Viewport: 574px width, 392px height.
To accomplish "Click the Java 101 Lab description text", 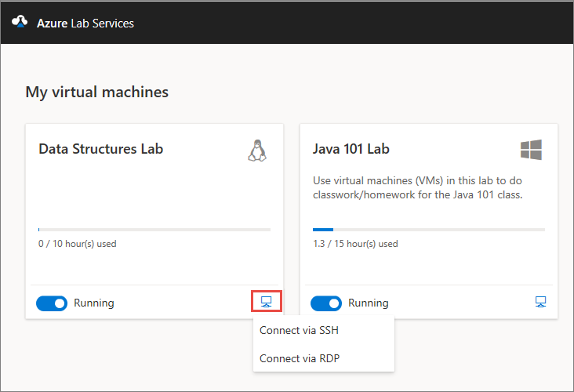I will (417, 187).
